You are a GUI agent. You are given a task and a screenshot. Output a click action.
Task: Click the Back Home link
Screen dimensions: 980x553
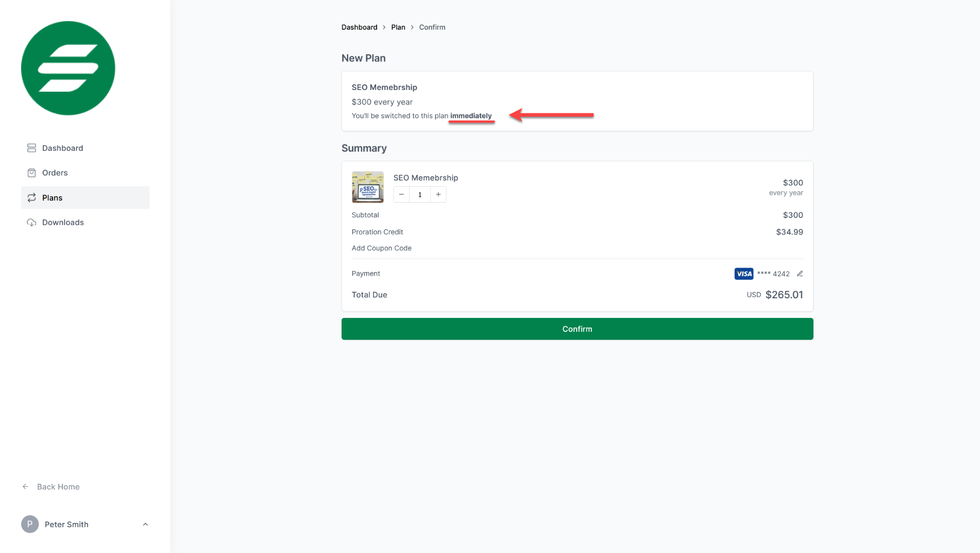pos(58,486)
